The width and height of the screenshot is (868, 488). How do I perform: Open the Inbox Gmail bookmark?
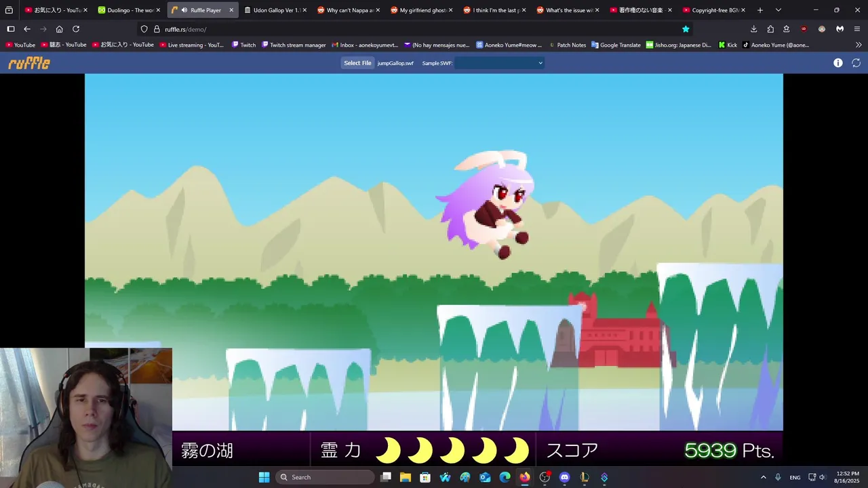(x=365, y=45)
